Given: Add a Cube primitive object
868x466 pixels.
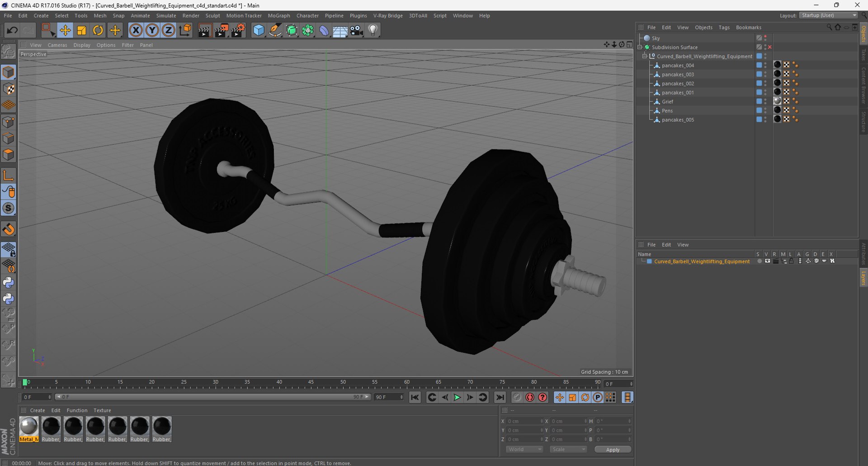Looking at the screenshot, I should pyautogui.click(x=259, y=30).
